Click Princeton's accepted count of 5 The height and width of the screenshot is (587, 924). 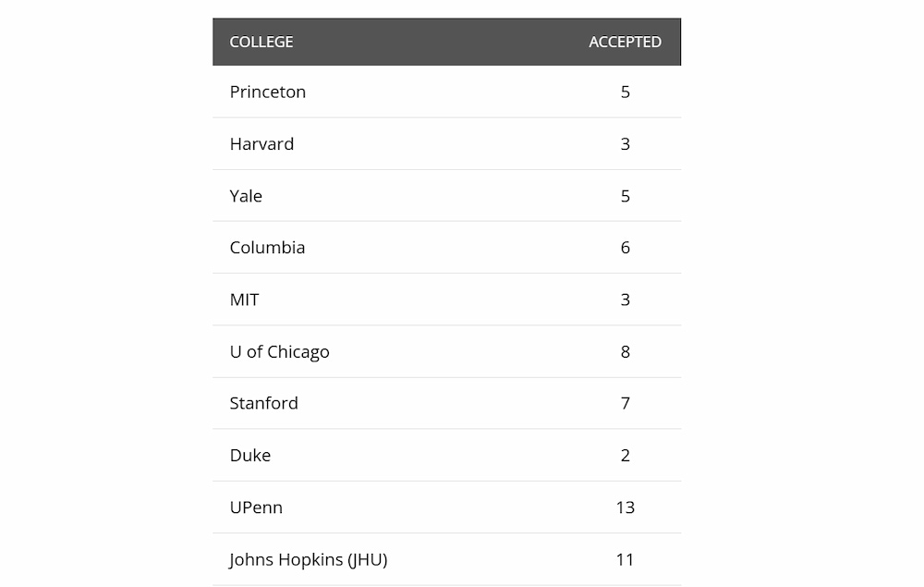tap(626, 92)
